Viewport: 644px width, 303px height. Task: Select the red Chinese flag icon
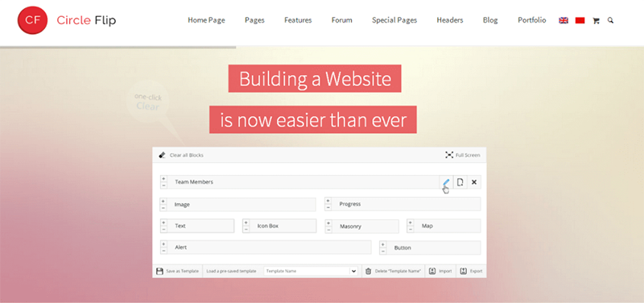pyautogui.click(x=580, y=20)
